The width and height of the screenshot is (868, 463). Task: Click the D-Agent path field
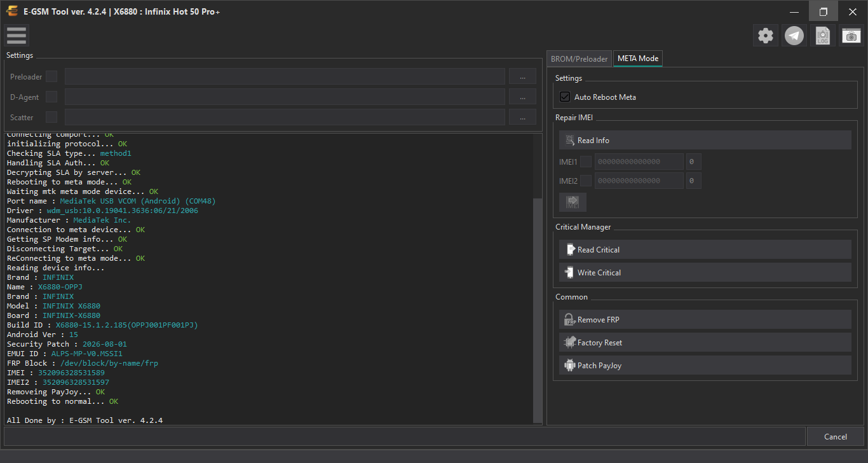(285, 97)
